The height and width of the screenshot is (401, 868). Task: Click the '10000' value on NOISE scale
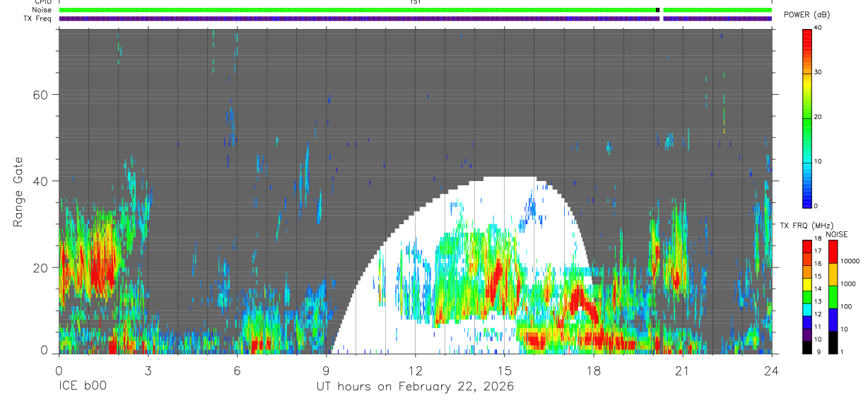(850, 262)
